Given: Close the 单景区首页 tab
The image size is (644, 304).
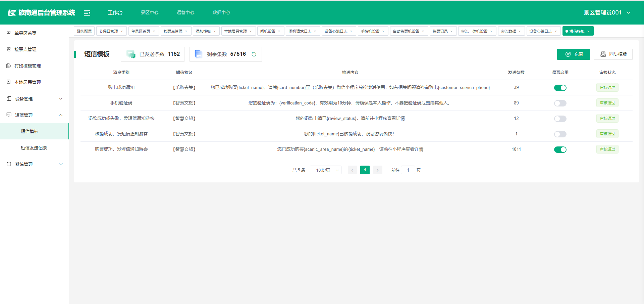Looking at the screenshot, I should click(154, 31).
